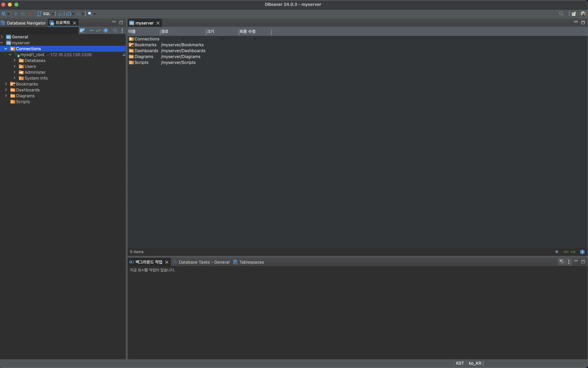This screenshot has width=588, height=368.
Task: Click the Reconnect plug icon with green arrows
Action: (23, 14)
